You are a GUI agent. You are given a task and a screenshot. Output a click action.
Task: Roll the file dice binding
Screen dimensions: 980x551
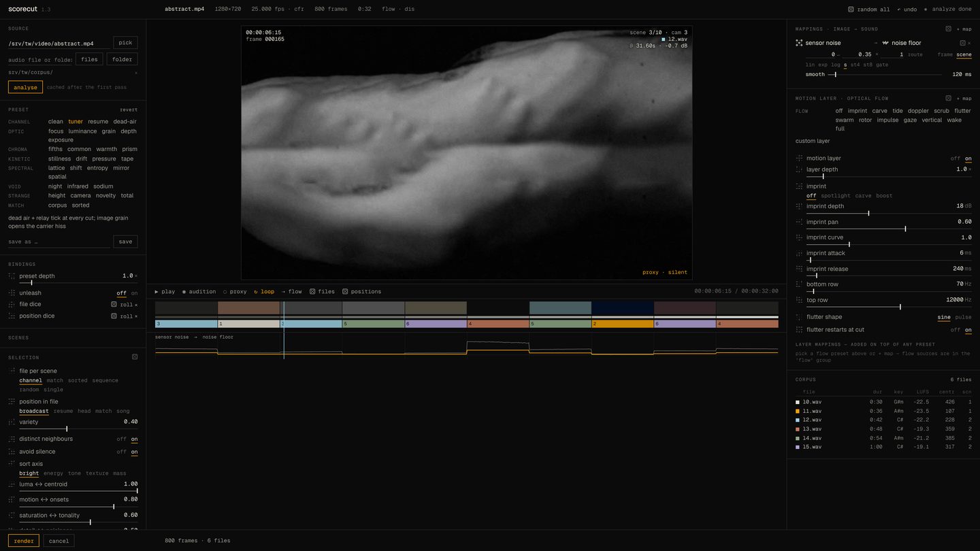click(124, 305)
